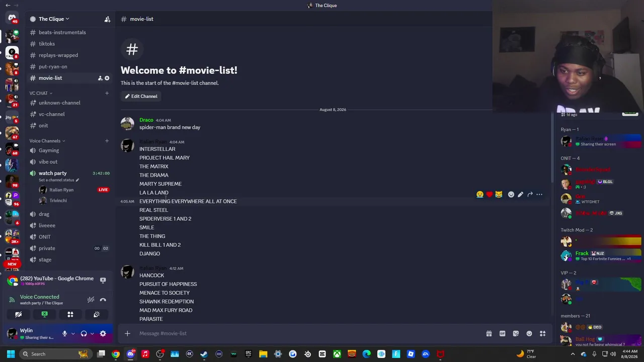
Task: Add channel to VC CHAT category
Action: 107,93
